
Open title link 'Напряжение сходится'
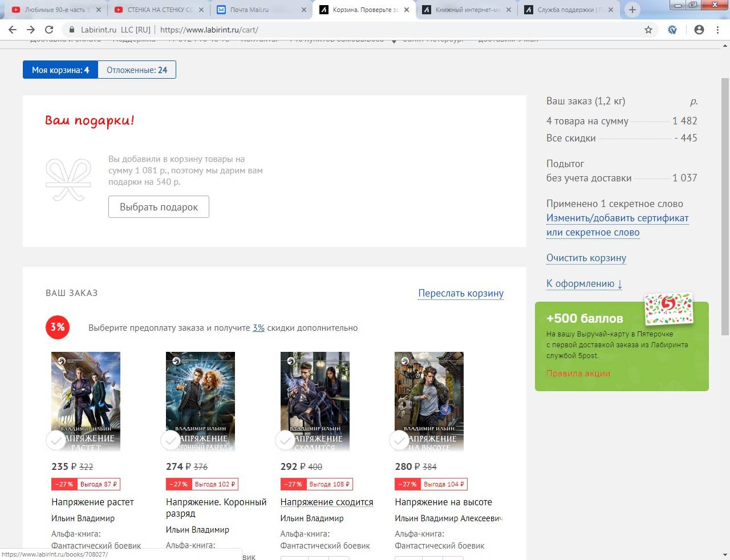[x=327, y=502]
